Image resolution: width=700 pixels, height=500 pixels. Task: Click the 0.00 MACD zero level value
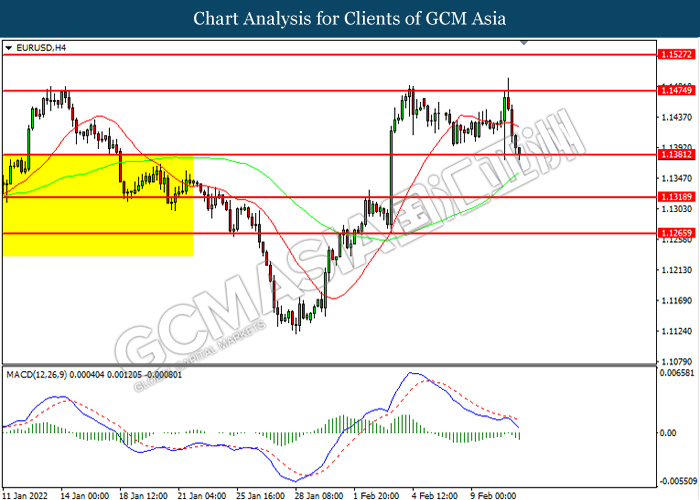pyautogui.click(x=668, y=433)
